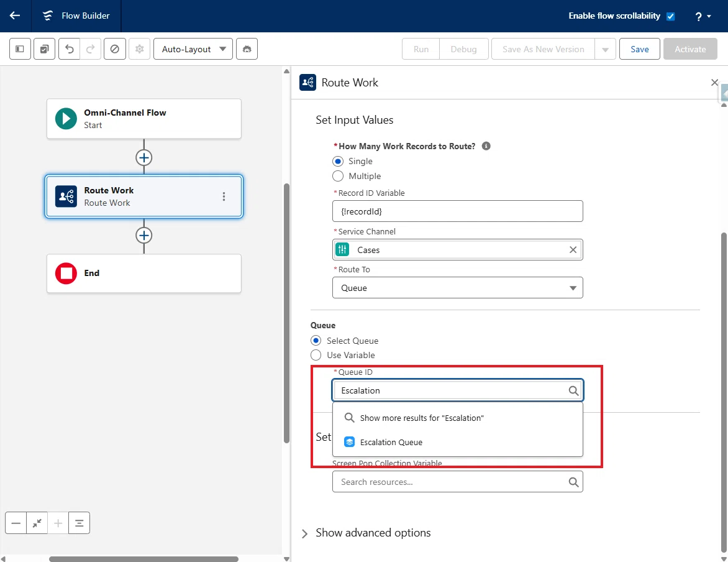Image resolution: width=728 pixels, height=562 pixels.
Task: Open info tooltip for work records question
Action: click(486, 146)
